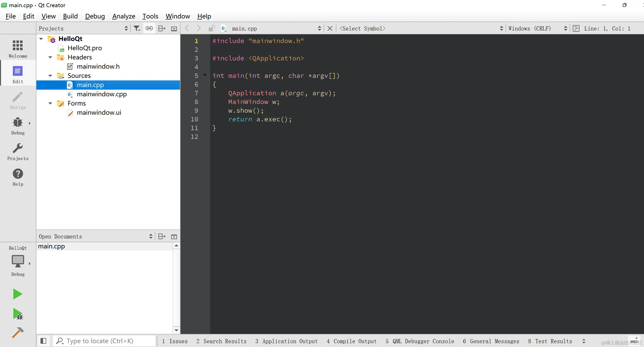Start debugging with the bug-play icon

(18, 314)
